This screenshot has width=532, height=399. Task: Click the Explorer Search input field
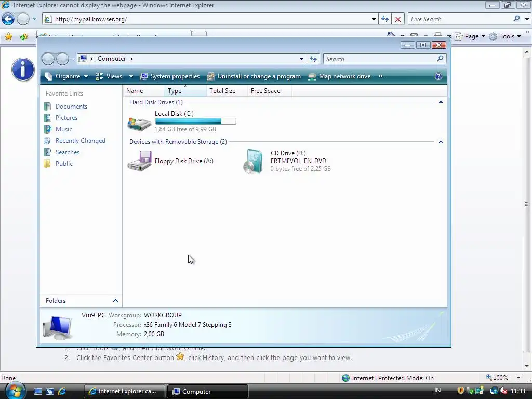(380, 59)
